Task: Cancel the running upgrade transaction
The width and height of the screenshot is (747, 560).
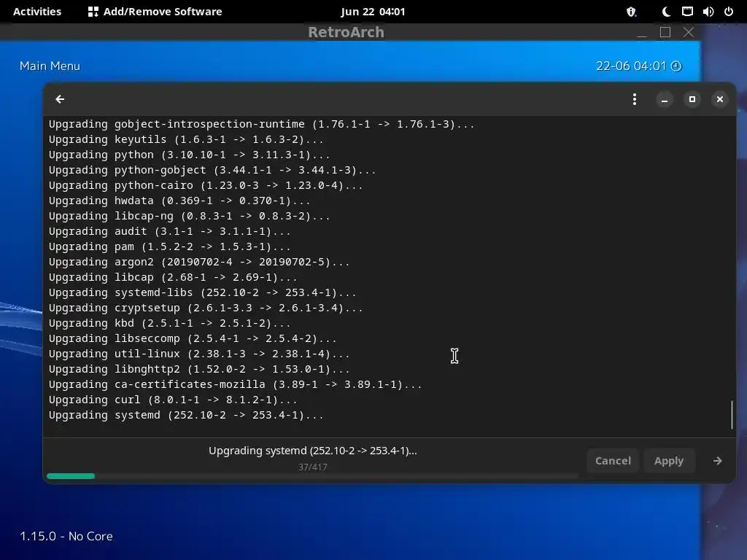Action: [613, 461]
